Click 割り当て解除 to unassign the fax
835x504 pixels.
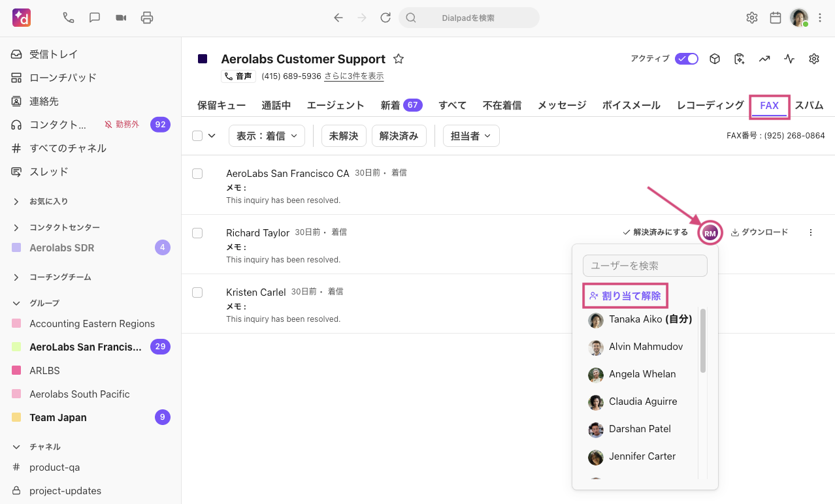625,296
